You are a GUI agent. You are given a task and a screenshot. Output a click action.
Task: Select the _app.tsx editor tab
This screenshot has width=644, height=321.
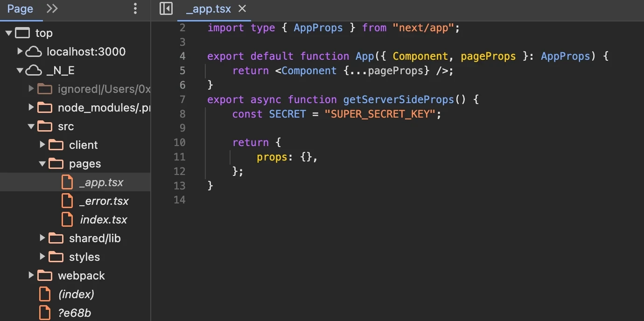[x=209, y=8]
